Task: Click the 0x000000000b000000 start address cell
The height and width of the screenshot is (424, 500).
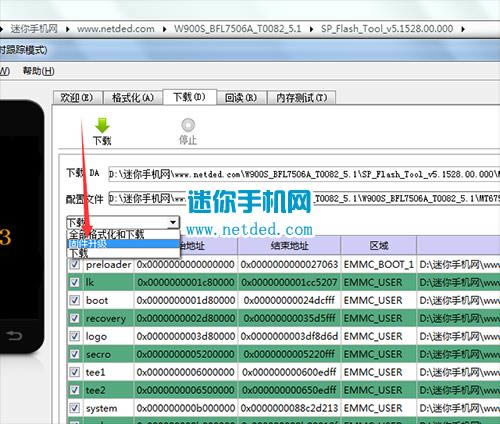Action: coord(186,408)
